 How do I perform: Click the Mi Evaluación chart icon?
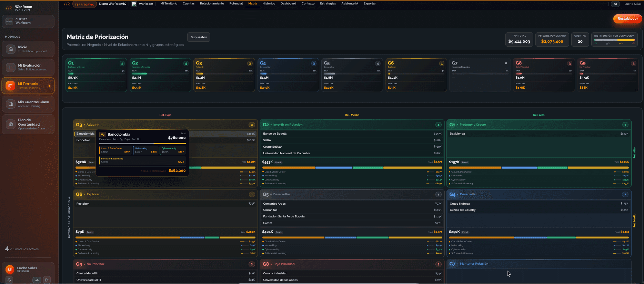point(11,67)
